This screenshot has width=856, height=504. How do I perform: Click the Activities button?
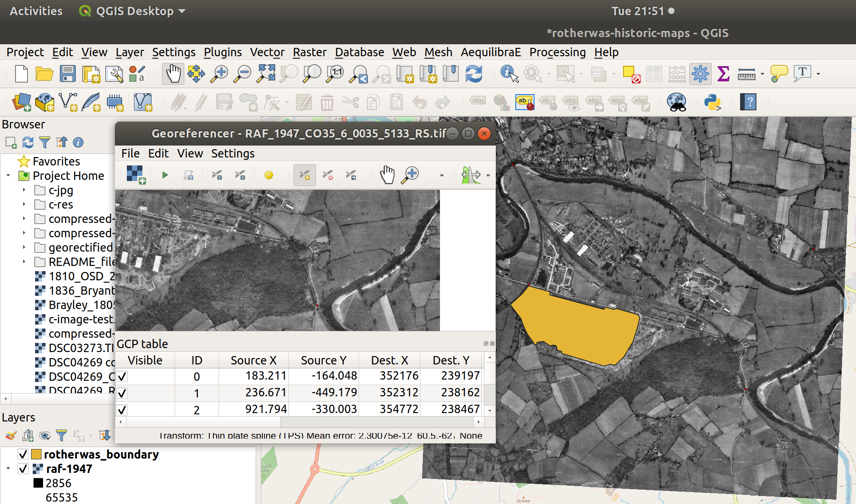point(36,11)
